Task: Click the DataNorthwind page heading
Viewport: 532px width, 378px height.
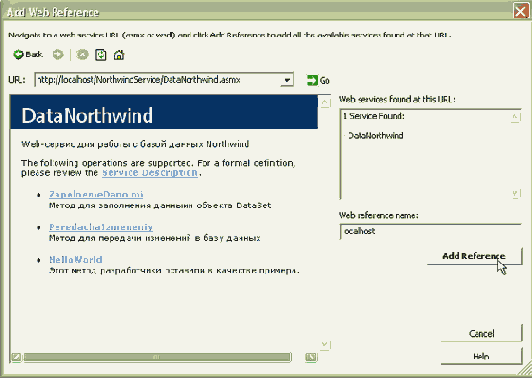Action: [87, 115]
